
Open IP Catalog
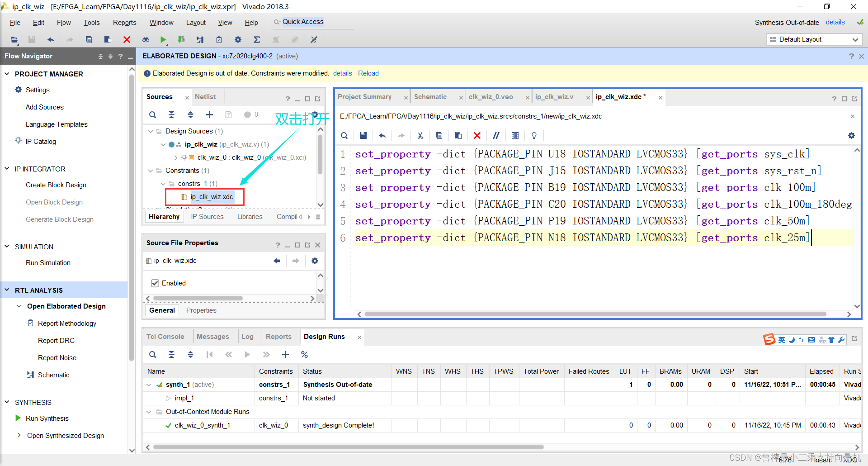pyautogui.click(x=41, y=142)
